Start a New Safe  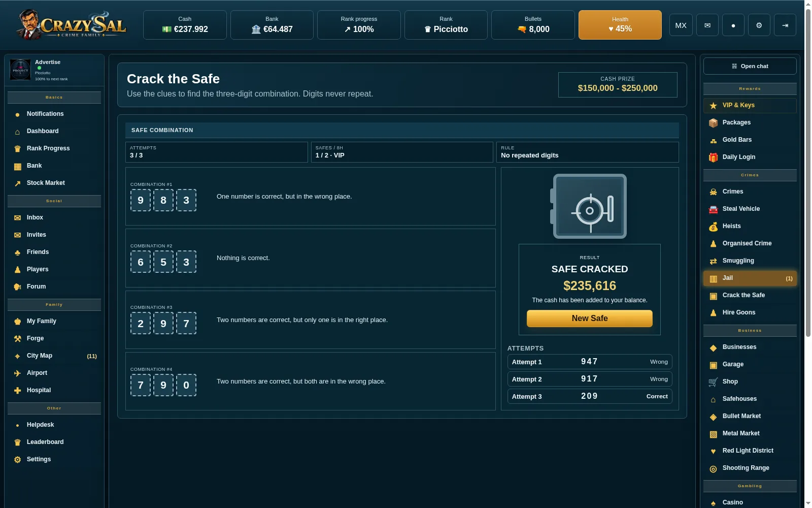(x=590, y=319)
